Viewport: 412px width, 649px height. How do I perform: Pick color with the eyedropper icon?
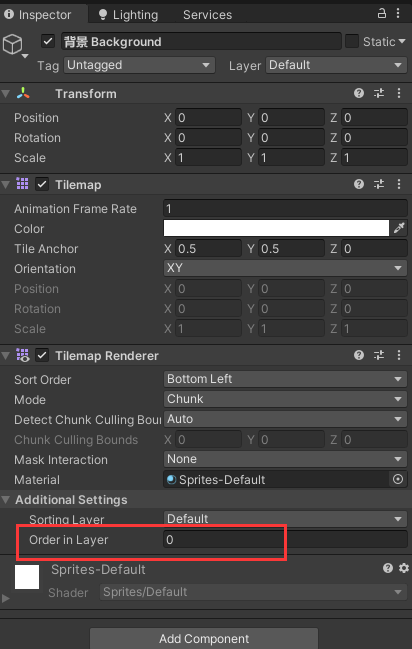click(x=399, y=228)
